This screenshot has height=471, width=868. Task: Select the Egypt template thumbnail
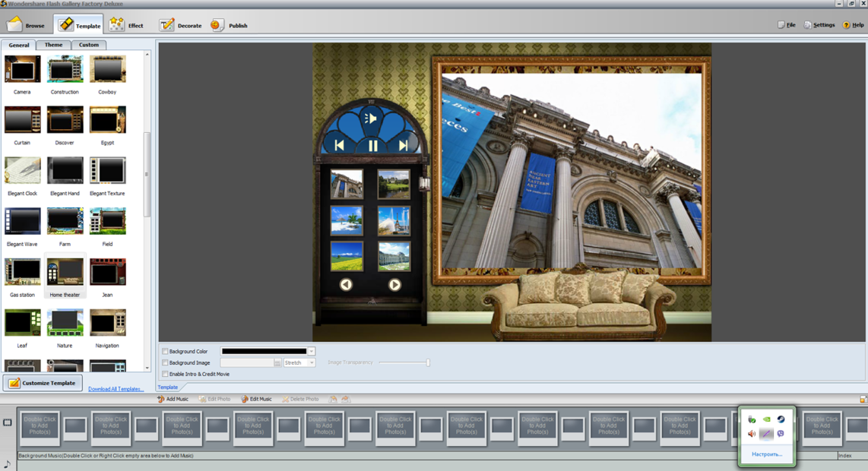[x=107, y=122]
